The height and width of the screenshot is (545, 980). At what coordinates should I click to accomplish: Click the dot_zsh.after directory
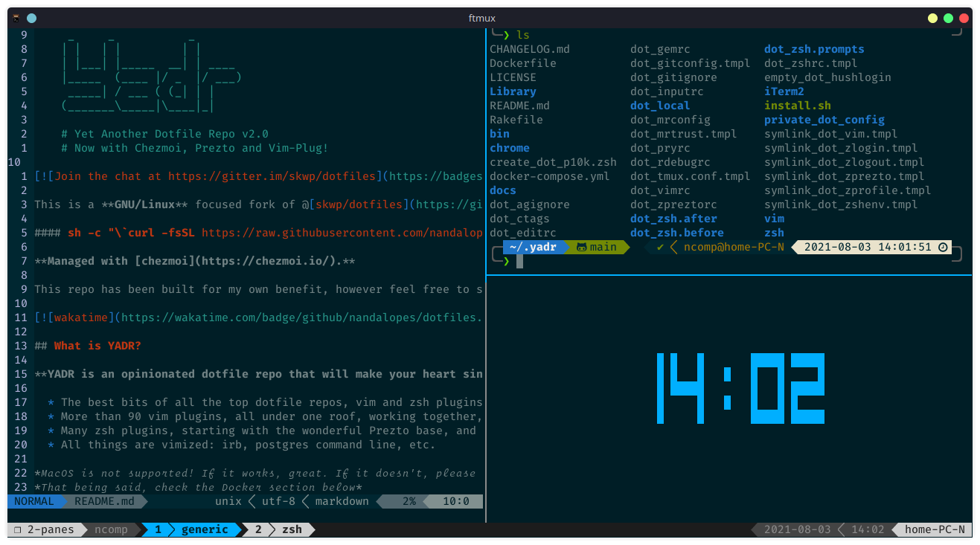pyautogui.click(x=673, y=219)
